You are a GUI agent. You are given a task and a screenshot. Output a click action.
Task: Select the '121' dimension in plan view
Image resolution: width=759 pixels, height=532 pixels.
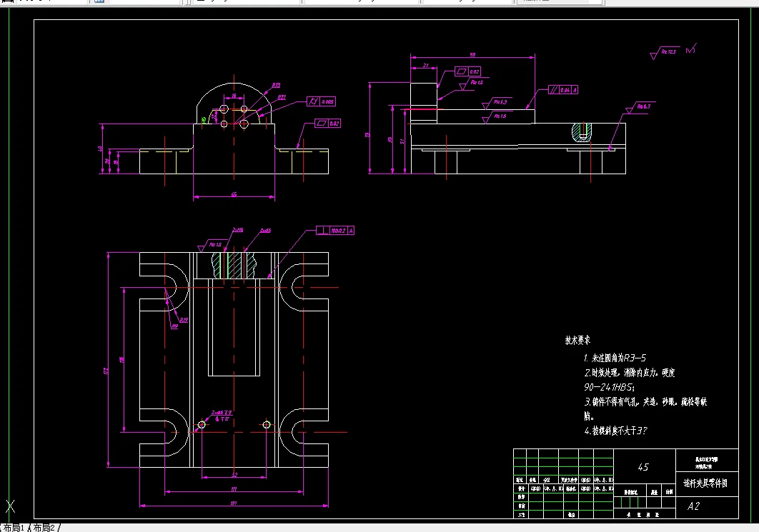coord(234,489)
